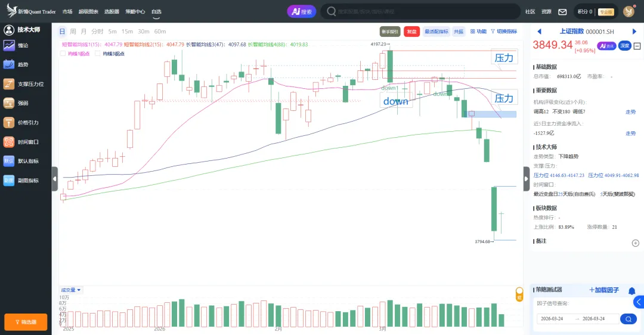Open 强弱 strength tool
The image size is (644, 335).
17,103
